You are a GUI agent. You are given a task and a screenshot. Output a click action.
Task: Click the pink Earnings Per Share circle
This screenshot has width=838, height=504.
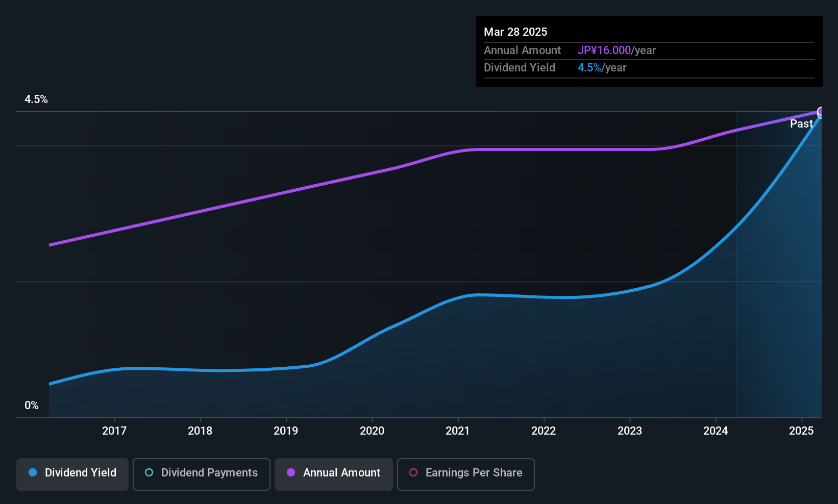413,473
